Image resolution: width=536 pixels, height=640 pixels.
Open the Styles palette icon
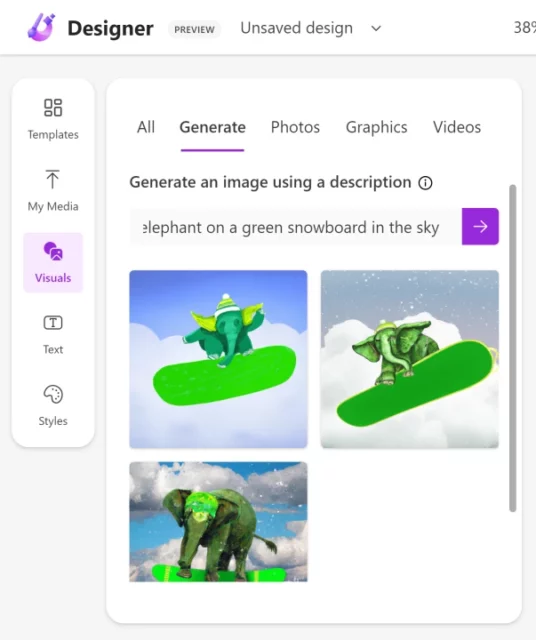(53, 394)
